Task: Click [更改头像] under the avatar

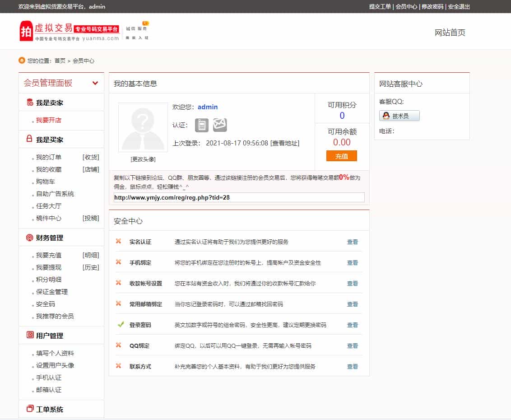Action: coord(143,159)
